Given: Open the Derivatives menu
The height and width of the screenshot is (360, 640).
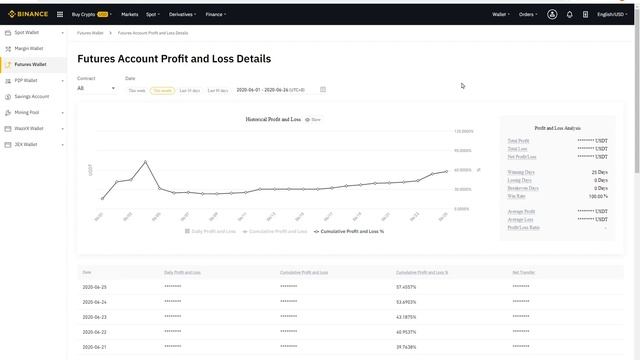Looking at the screenshot, I should (182, 14).
